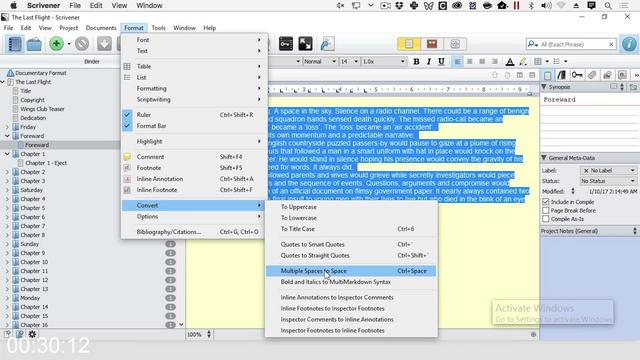Viewport: 640px width, 360px height.
Task: Open the highlight color marker tool
Action: pos(523,62)
